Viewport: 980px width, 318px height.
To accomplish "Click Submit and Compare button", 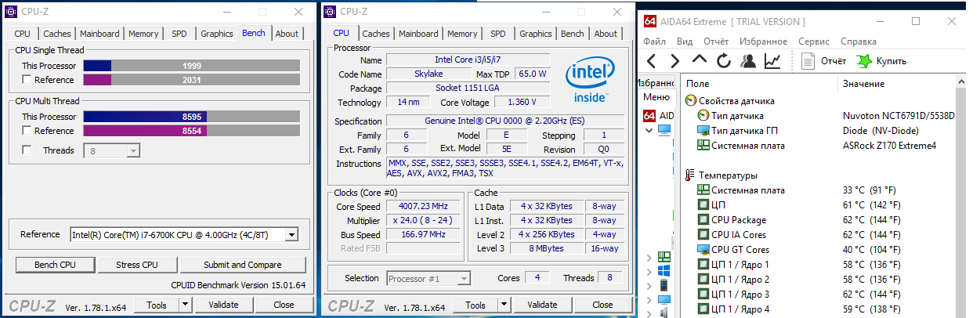I will click(242, 265).
